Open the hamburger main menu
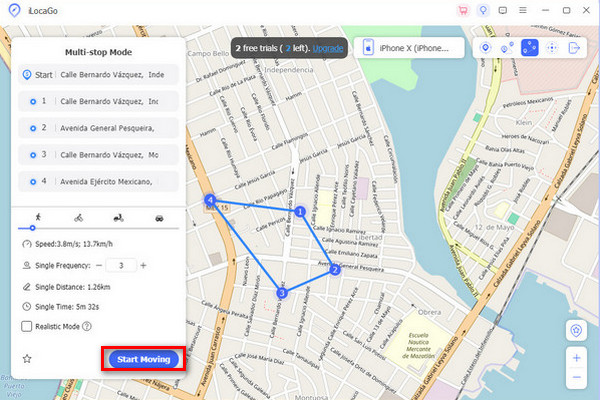The image size is (600, 400). 522,11
